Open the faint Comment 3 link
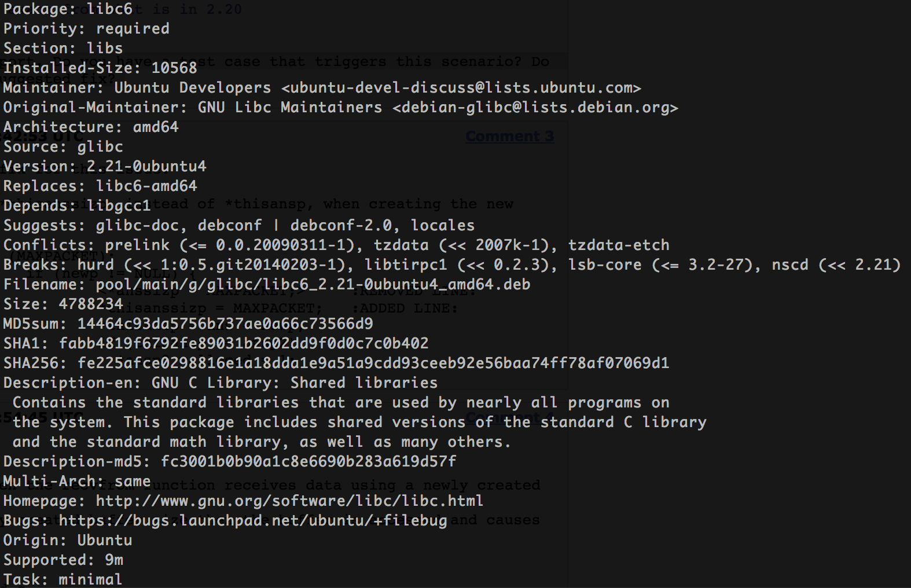 pyautogui.click(x=510, y=137)
